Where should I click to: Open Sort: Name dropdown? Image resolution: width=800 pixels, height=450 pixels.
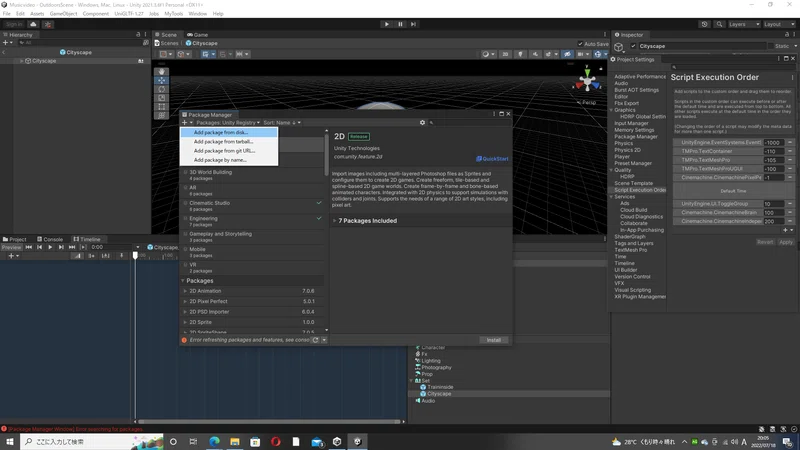coord(282,122)
